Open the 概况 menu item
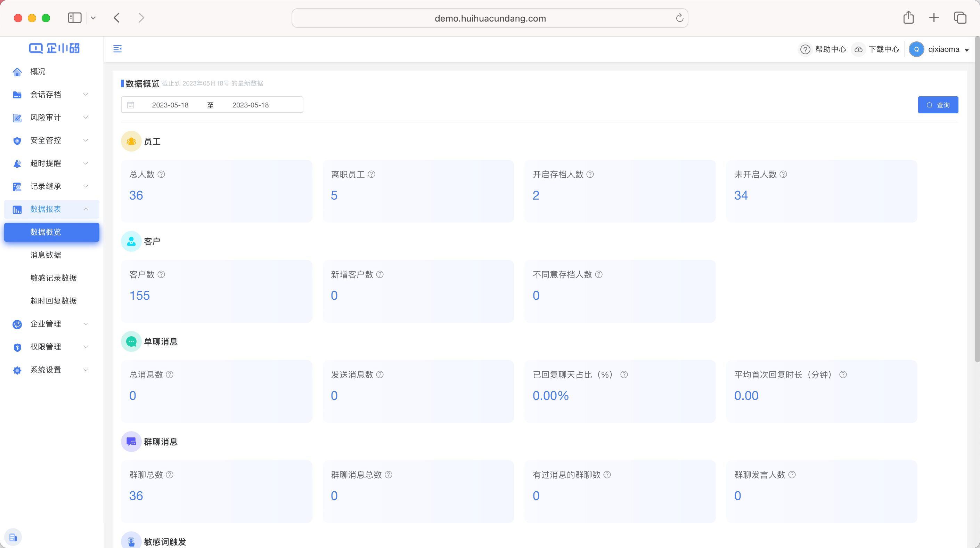Image resolution: width=980 pixels, height=548 pixels. 52,72
